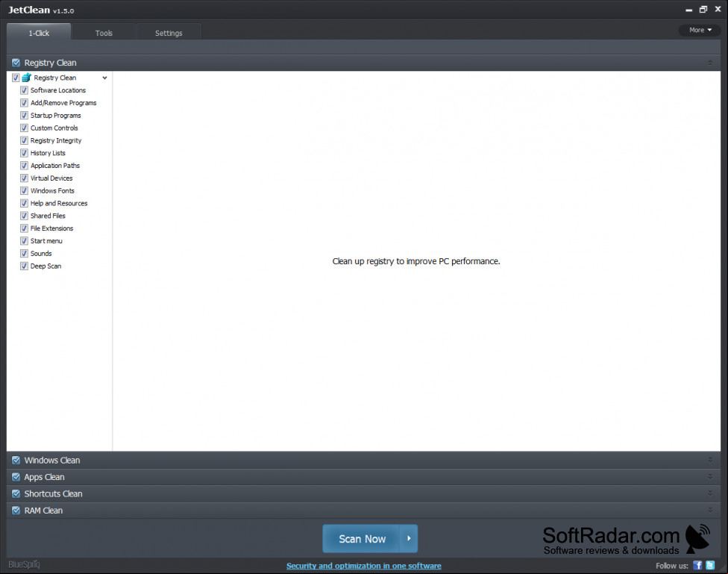Uncheck Shared Files checkbox

pyautogui.click(x=24, y=216)
